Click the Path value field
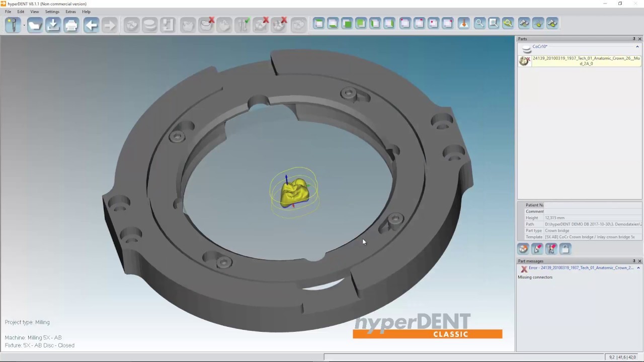 click(592, 224)
